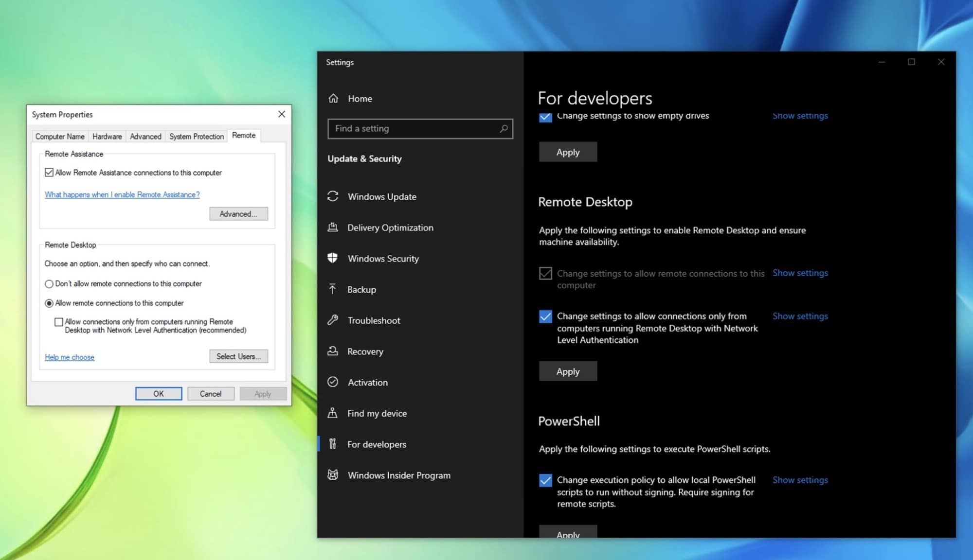Click the Update & Security heading
This screenshot has height=560, width=973.
point(364,159)
